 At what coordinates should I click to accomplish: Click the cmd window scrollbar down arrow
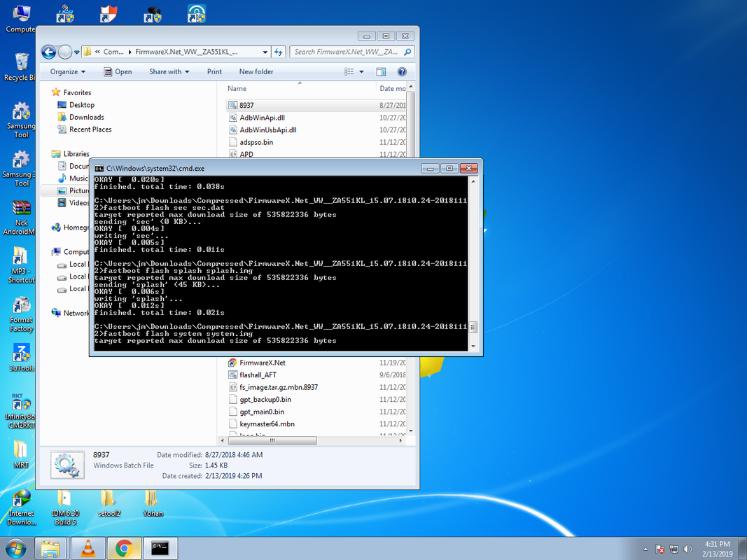[x=473, y=346]
